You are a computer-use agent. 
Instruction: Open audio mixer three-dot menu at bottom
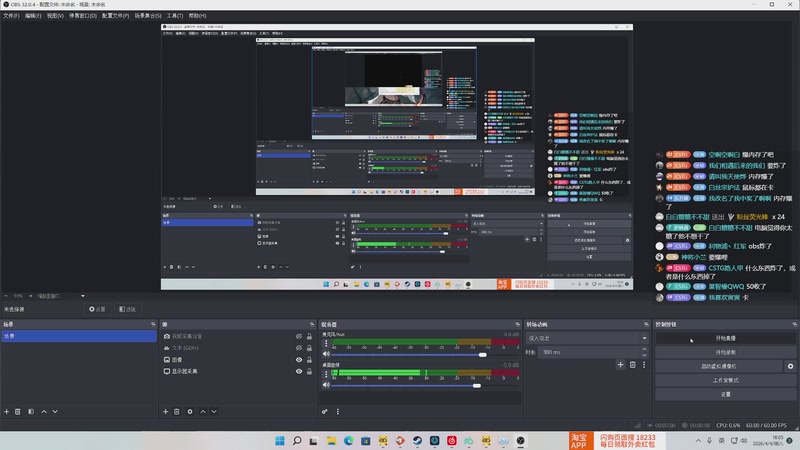click(338, 412)
